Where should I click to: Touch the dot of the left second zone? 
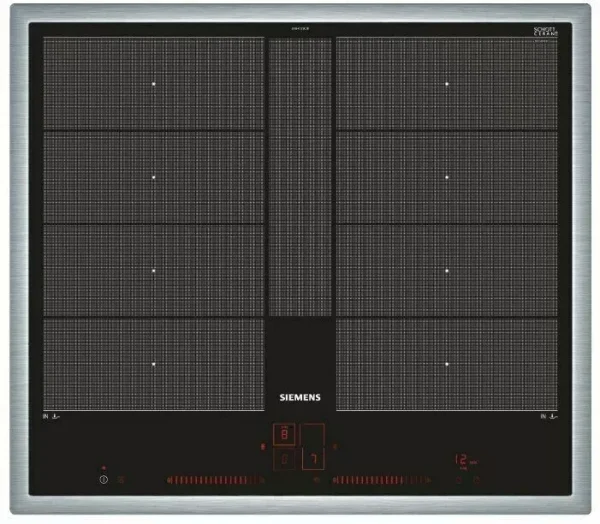point(154,177)
